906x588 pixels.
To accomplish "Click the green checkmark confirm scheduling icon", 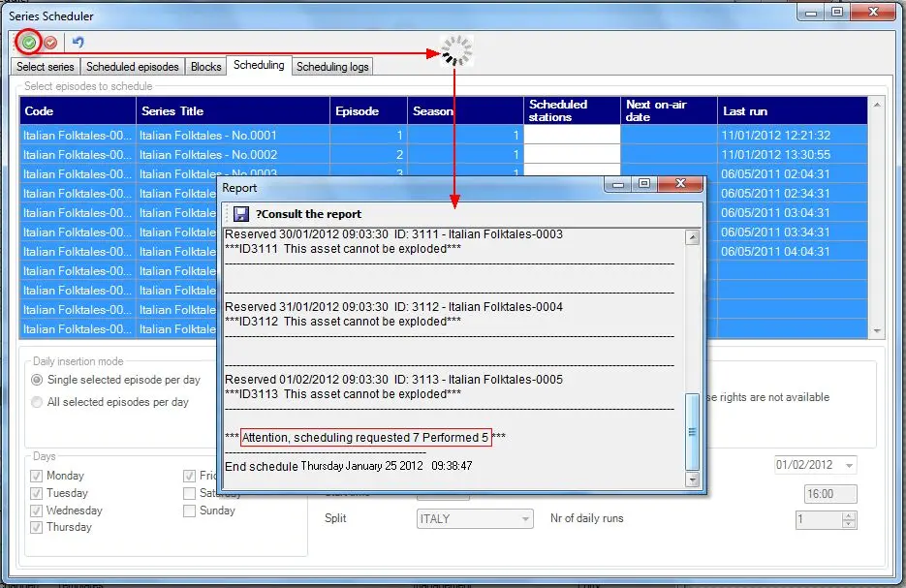I will pyautogui.click(x=29, y=43).
